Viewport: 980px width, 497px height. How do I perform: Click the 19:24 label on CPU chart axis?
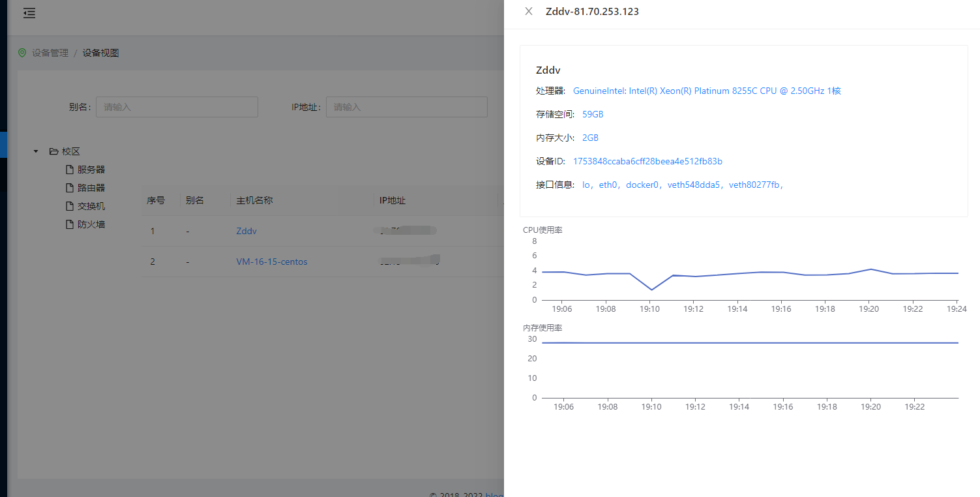pos(957,309)
